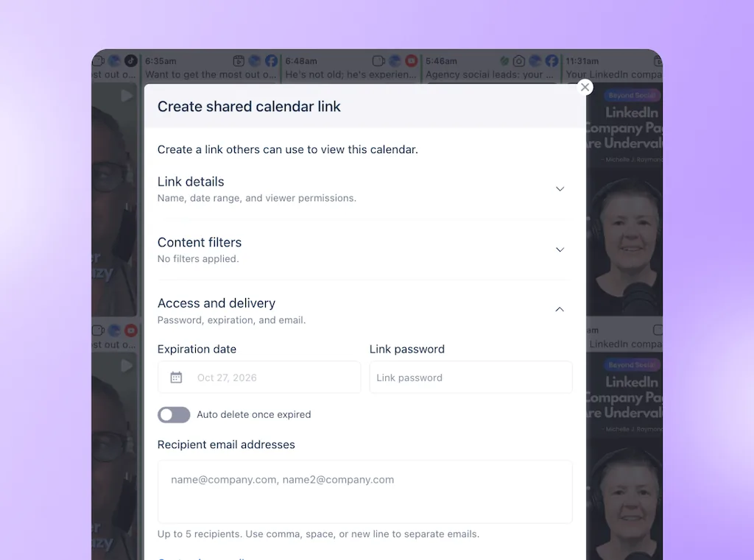Screen dimensions: 754x560
Task: Click the Instagram camera icon on the 5:46am post
Action: point(519,60)
